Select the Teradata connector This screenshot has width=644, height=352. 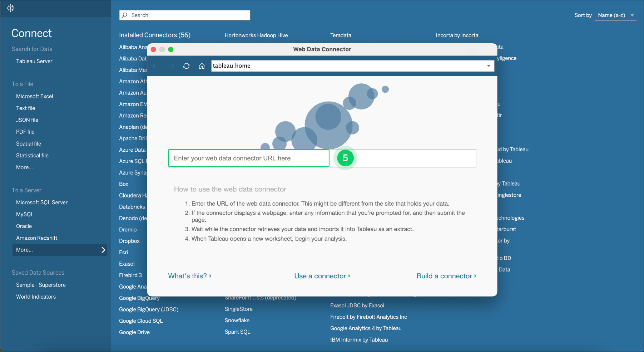coord(341,35)
